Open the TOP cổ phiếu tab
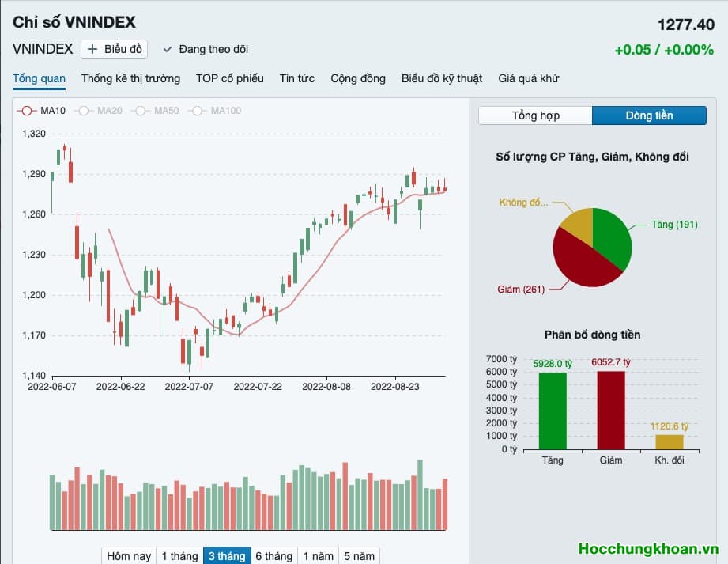 click(229, 78)
